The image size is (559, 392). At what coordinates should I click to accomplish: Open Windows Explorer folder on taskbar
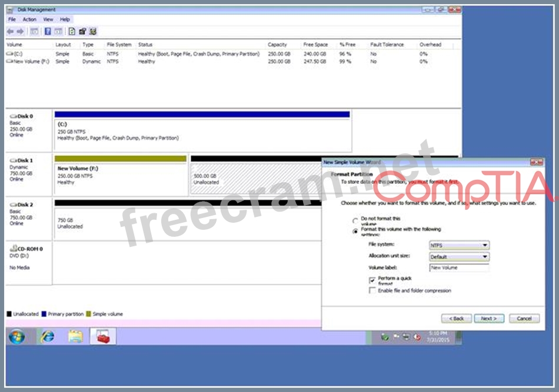(75, 336)
